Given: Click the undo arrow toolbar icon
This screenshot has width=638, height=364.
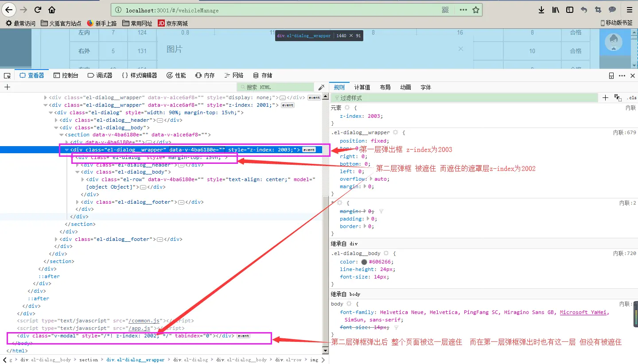Looking at the screenshot, I should (584, 10).
